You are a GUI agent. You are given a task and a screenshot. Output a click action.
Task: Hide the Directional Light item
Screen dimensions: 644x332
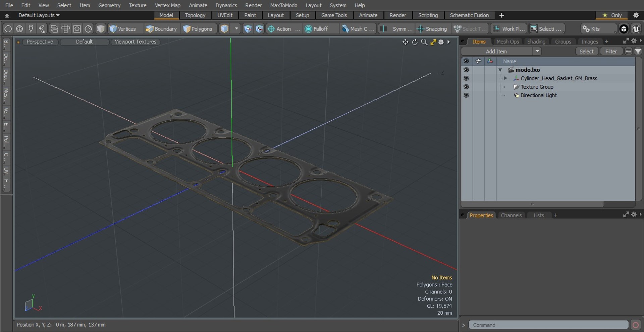(466, 95)
